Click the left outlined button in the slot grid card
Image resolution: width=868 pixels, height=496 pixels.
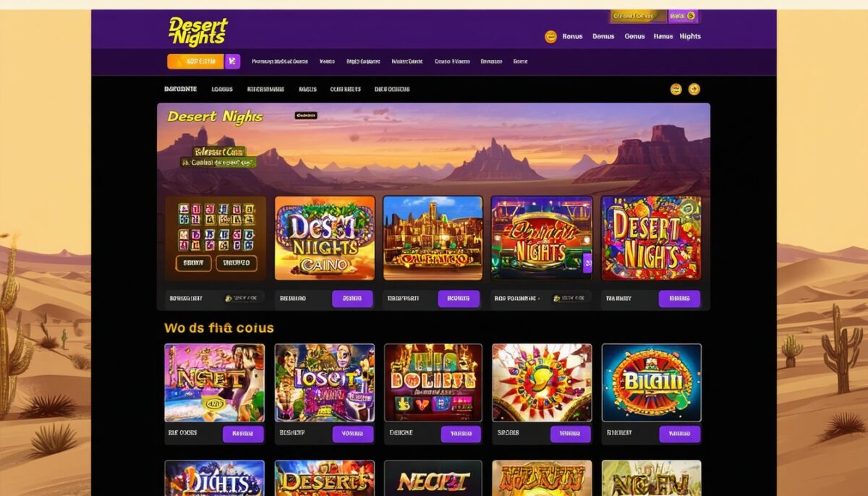193,263
